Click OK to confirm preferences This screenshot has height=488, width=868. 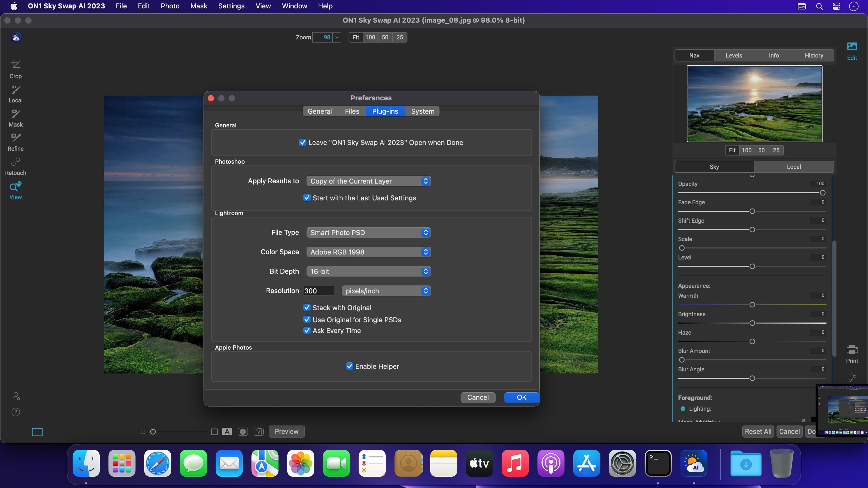(x=521, y=397)
